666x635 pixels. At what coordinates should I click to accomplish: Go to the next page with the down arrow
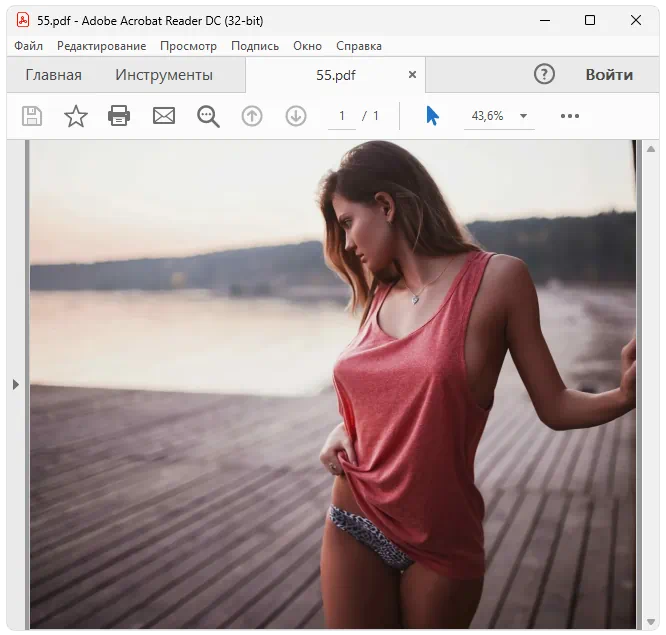[296, 116]
